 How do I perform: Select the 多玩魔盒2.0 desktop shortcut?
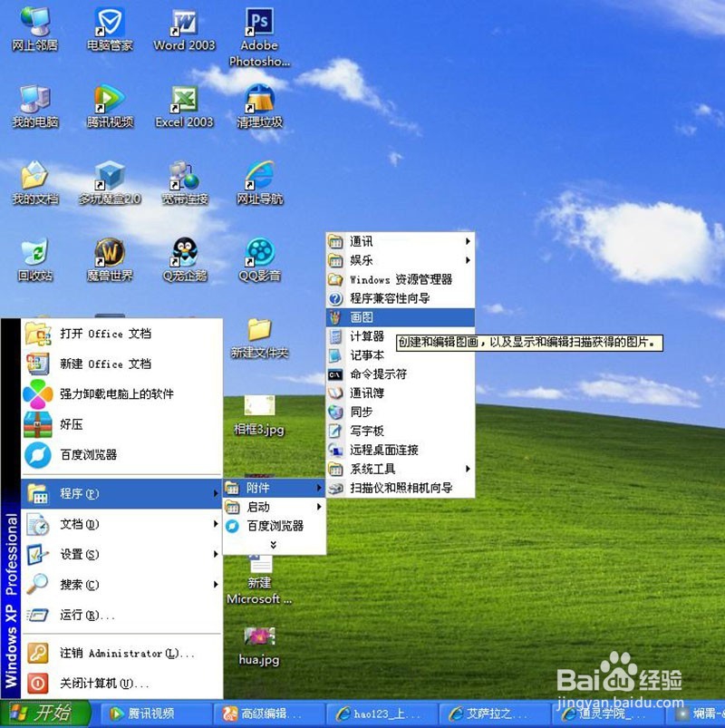click(x=110, y=183)
